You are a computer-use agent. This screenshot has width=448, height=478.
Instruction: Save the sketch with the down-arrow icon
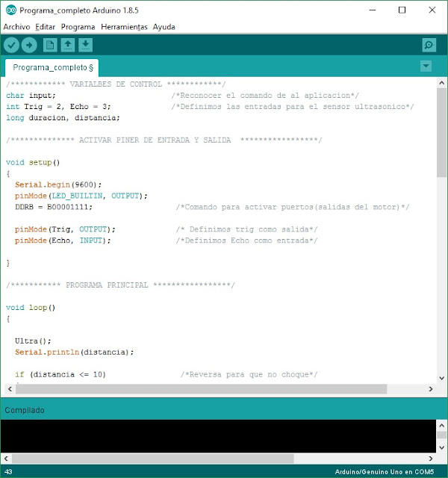point(86,45)
